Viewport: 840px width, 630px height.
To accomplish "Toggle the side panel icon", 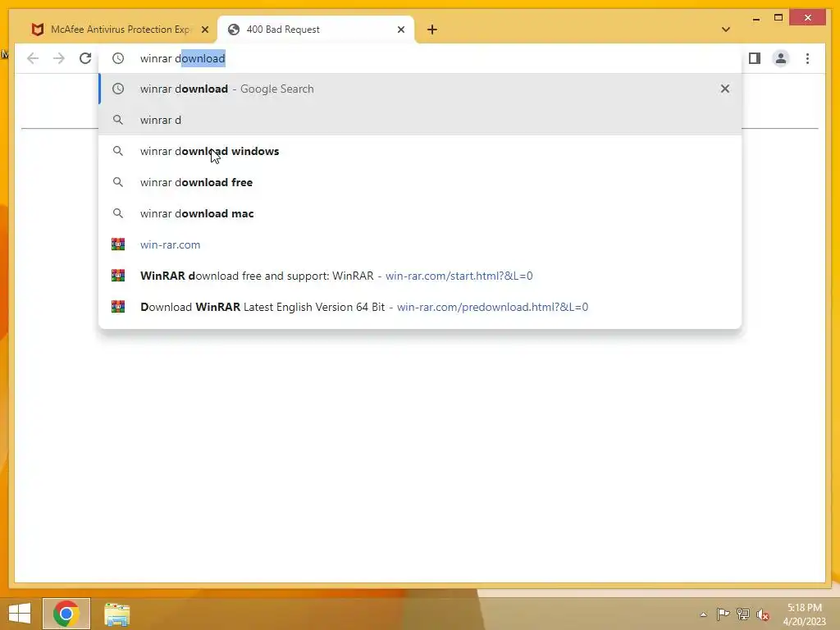I will tap(755, 58).
